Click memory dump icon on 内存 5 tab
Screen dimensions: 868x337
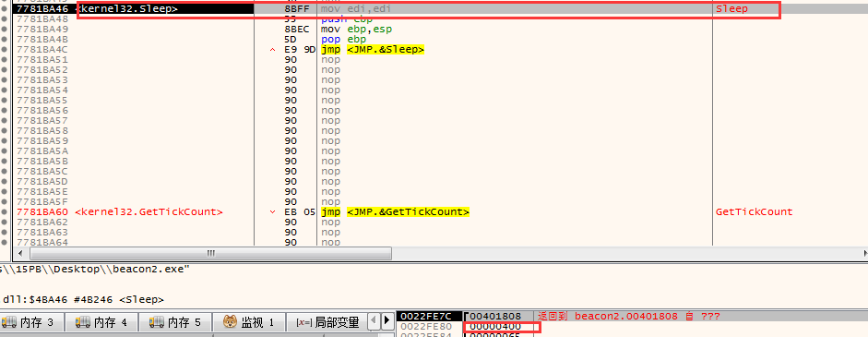[157, 321]
